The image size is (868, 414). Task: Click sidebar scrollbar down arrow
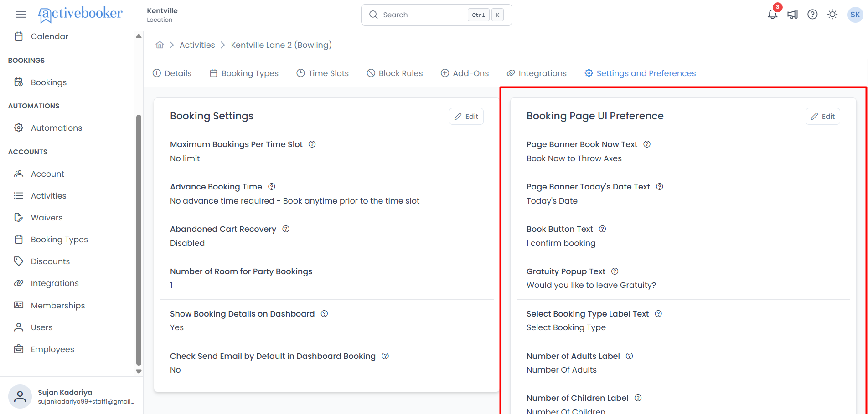point(139,372)
